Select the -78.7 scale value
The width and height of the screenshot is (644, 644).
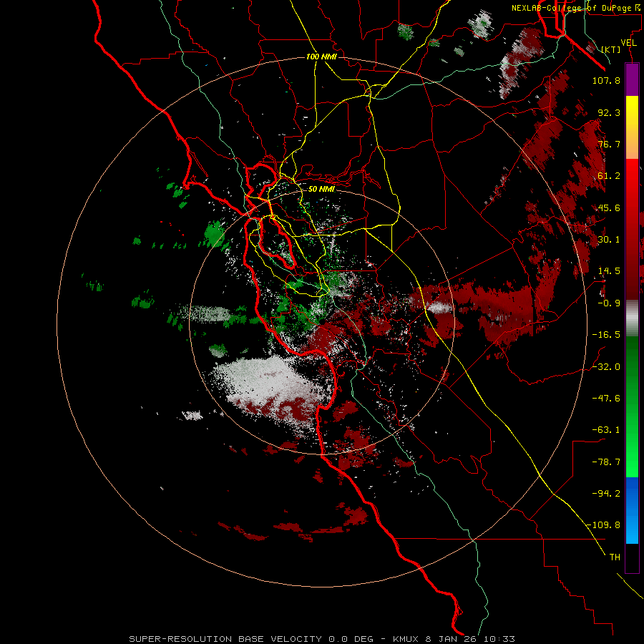[606, 462]
